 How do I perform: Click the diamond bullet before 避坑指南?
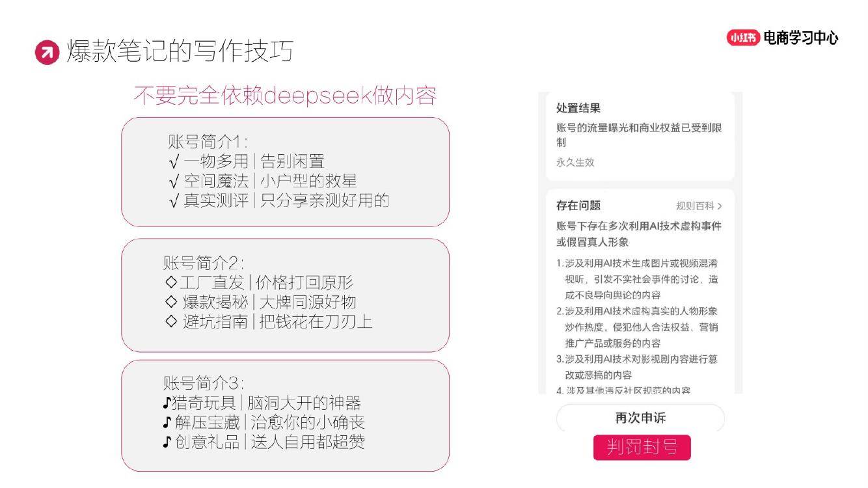tap(171, 321)
